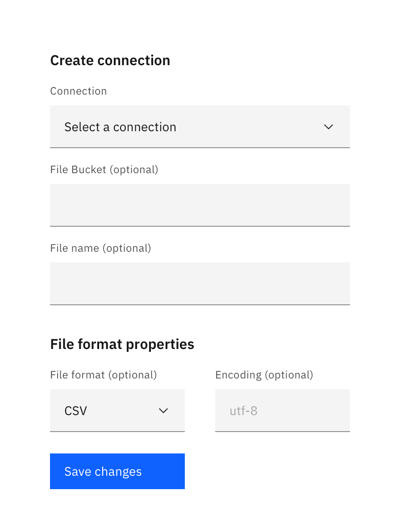Open the Select a connection dropdown
Image resolution: width=400 pixels, height=532 pixels.
200,127
